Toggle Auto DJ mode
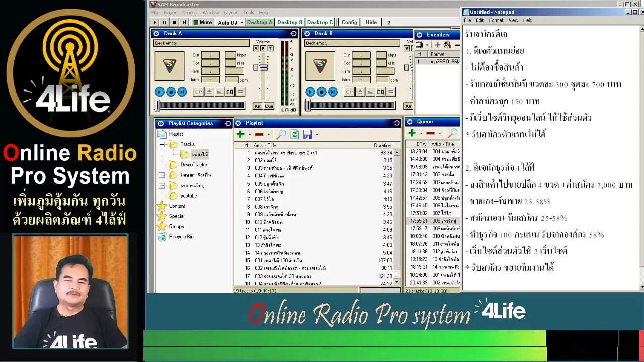 coord(227,22)
